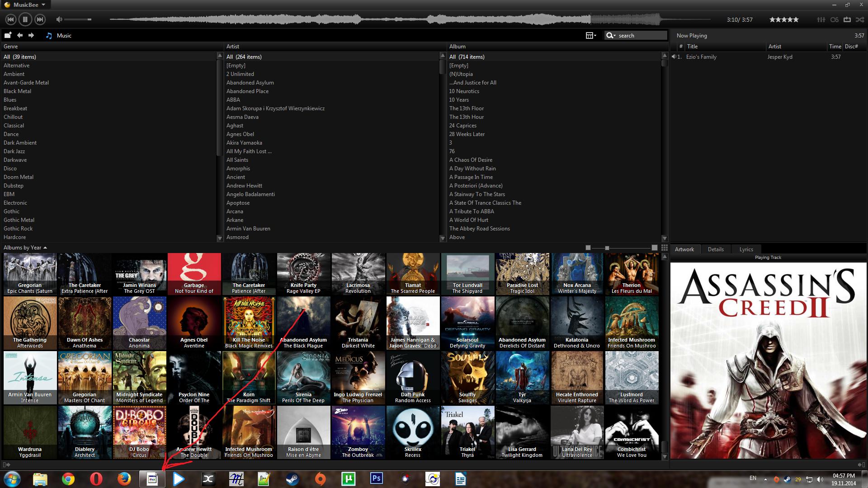The height and width of the screenshot is (488, 868).
Task: Switch to the Lyrics tab
Action: pyautogui.click(x=746, y=249)
